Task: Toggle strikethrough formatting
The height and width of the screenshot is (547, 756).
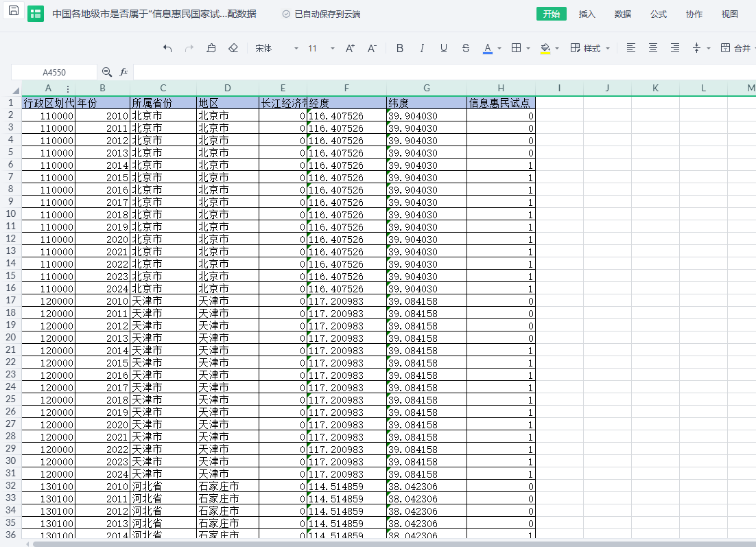Action: pos(466,48)
